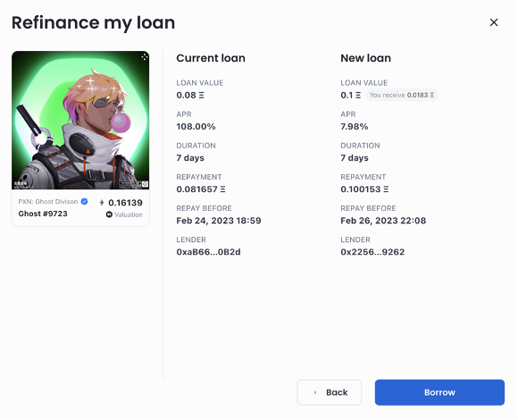Click the back chevron arrow icon

click(x=315, y=392)
